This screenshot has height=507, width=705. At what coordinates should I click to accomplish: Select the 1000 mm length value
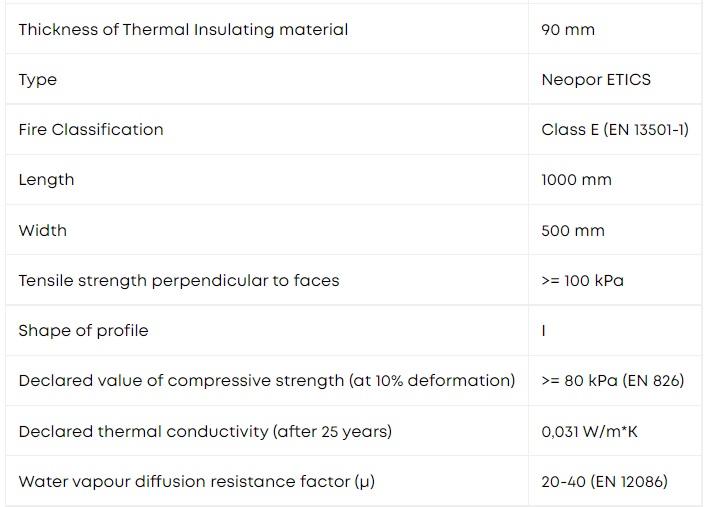[576, 180]
